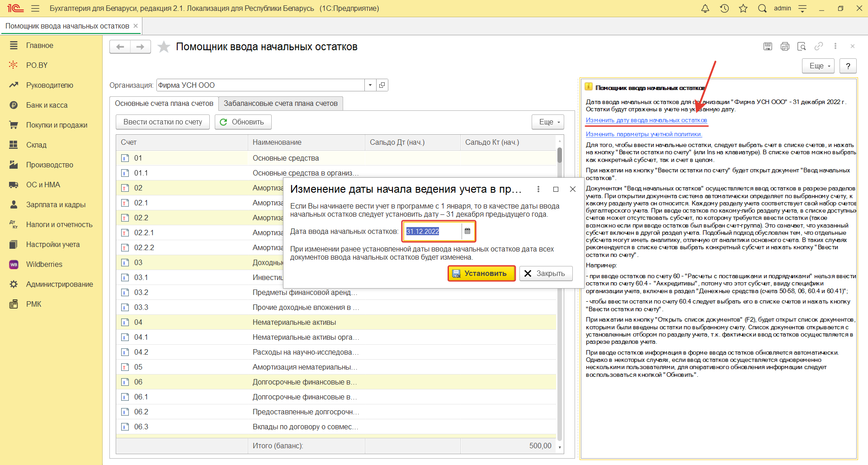The height and width of the screenshot is (465, 868).
Task: Follow 'Изменить параметры учетной политики' link
Action: pyautogui.click(x=643, y=134)
